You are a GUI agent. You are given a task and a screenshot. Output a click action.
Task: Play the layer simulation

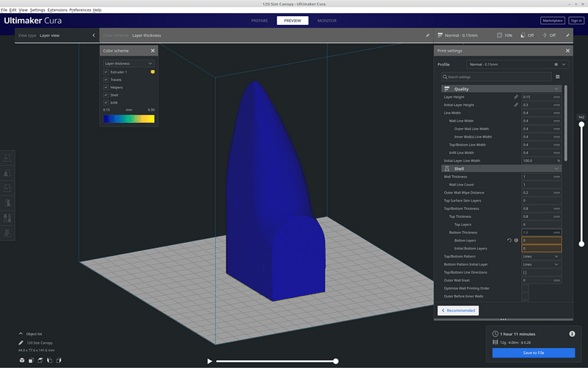point(209,361)
